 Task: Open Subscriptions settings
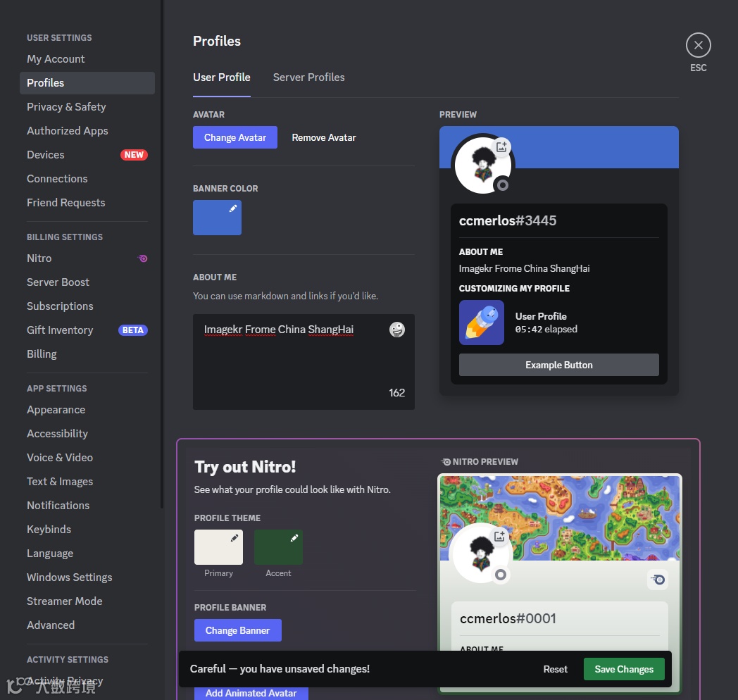pyautogui.click(x=87, y=306)
